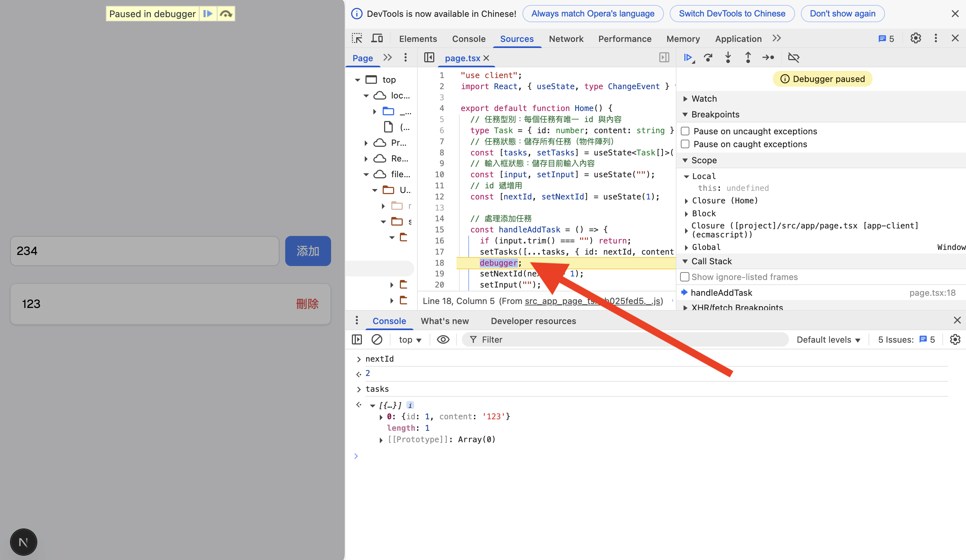Collapse the Scope section
Screen dimensions: 966x560
point(685,160)
